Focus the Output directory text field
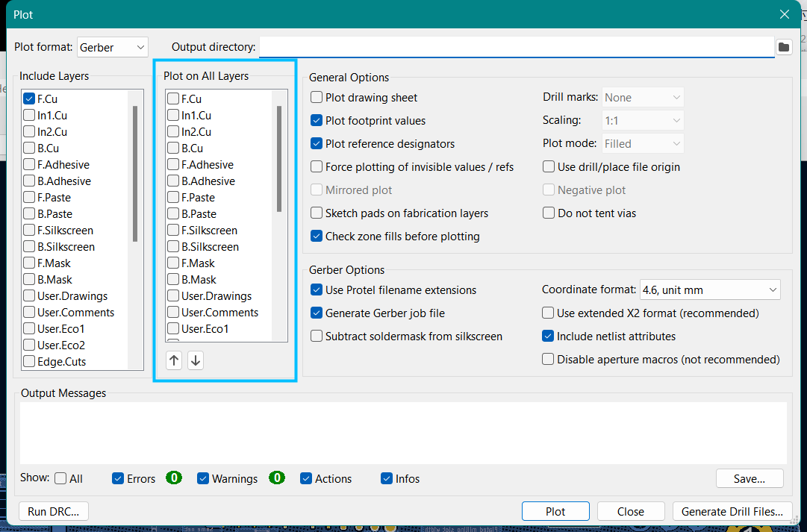 click(517, 47)
